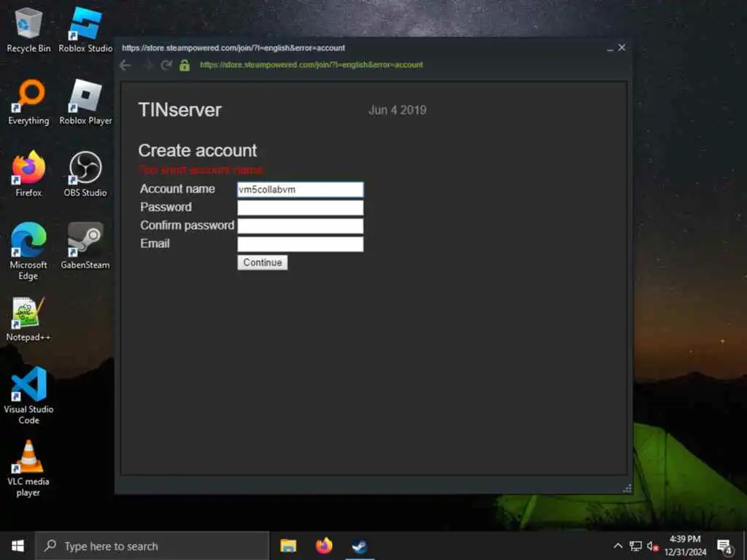The width and height of the screenshot is (747, 560).
Task: Click the green URL in address bar
Action: [x=311, y=65]
